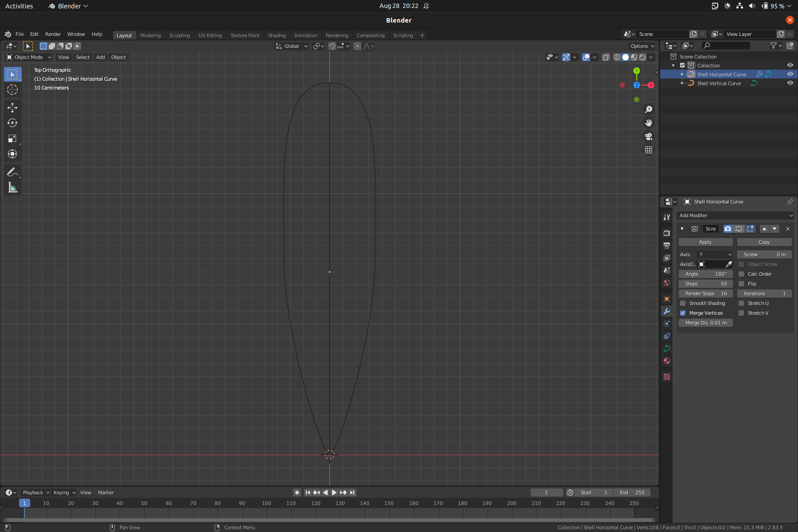This screenshot has height=532, width=798.
Task: Open the Material properties tab
Action: tap(667, 361)
